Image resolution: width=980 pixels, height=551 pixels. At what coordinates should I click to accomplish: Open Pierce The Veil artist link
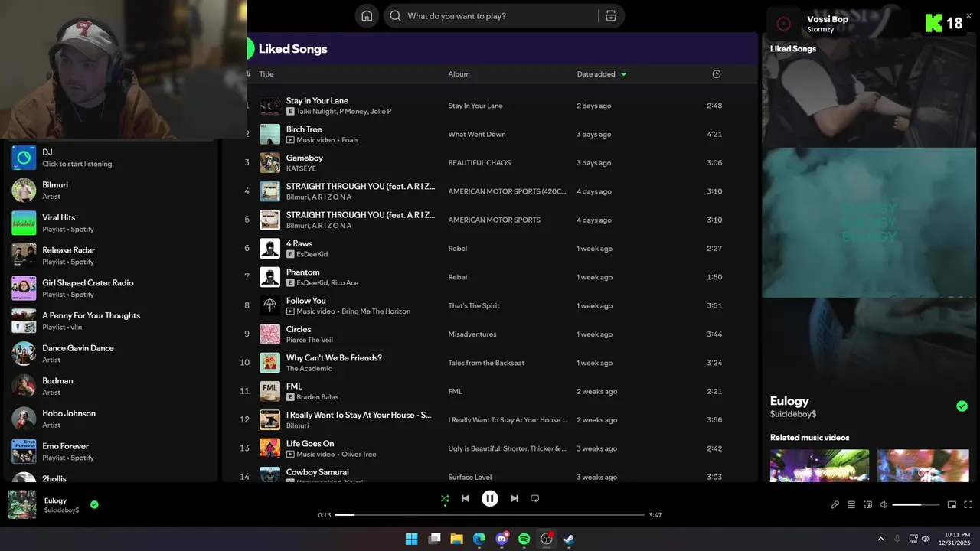point(309,340)
